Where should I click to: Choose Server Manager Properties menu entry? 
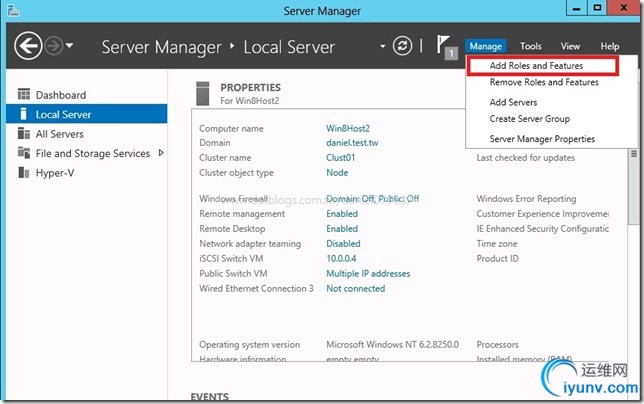(542, 139)
